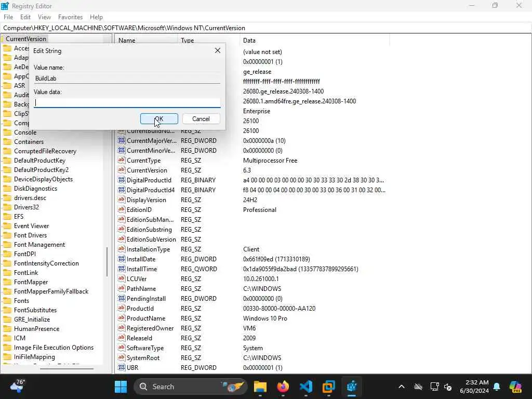The image size is (532, 399).
Task: Select the DefaultProductKey2 folder icon
Action: pyautogui.click(x=7, y=170)
